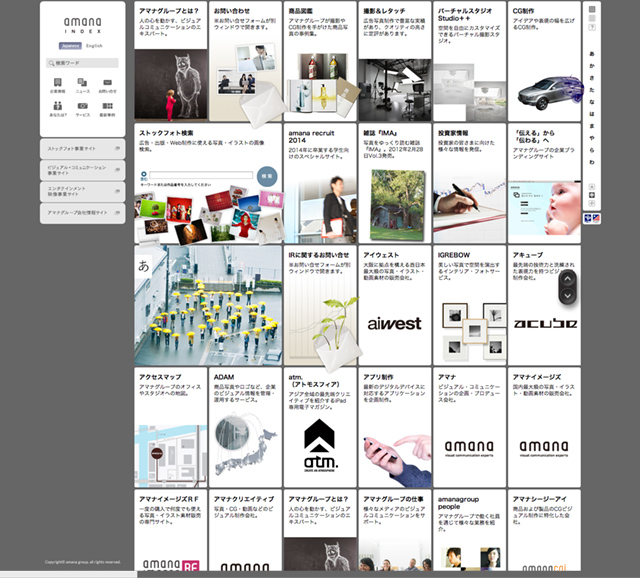Click the round 検索 button in stock photo card
This screenshot has width=640, height=578.
[267, 176]
